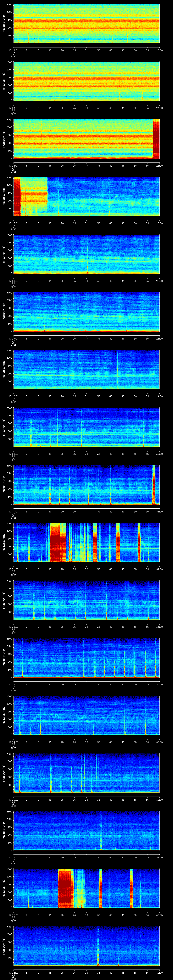Click the red burst starting the 17:25:00 panel

[17, 197]
